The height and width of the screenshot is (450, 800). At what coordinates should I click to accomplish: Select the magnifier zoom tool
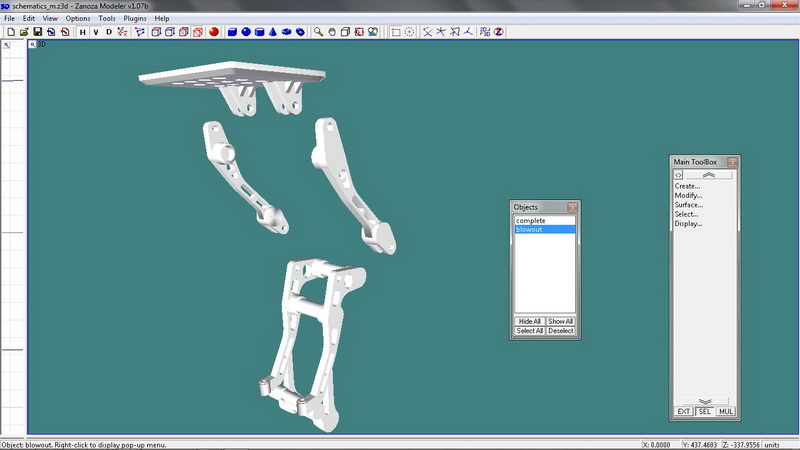(x=318, y=32)
